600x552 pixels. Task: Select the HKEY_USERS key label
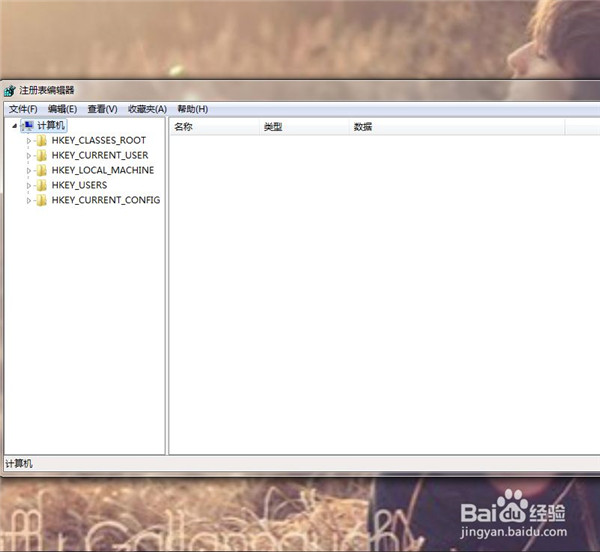(79, 186)
